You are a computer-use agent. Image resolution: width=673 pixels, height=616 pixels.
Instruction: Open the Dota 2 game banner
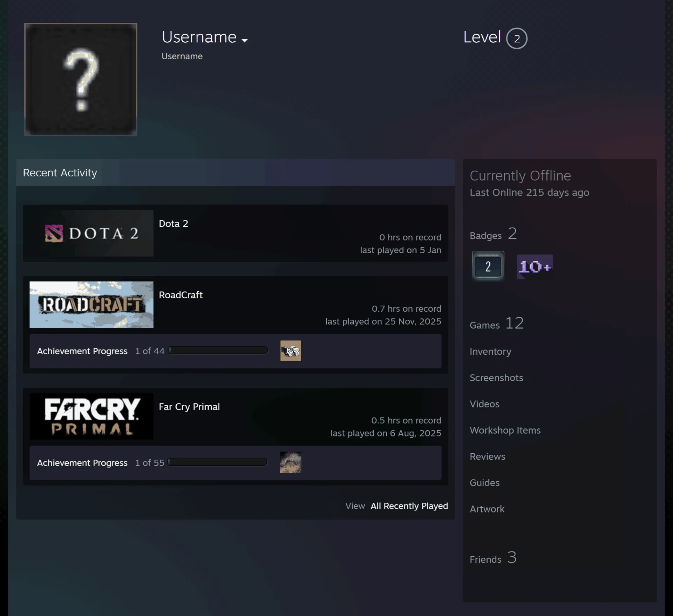coord(91,233)
